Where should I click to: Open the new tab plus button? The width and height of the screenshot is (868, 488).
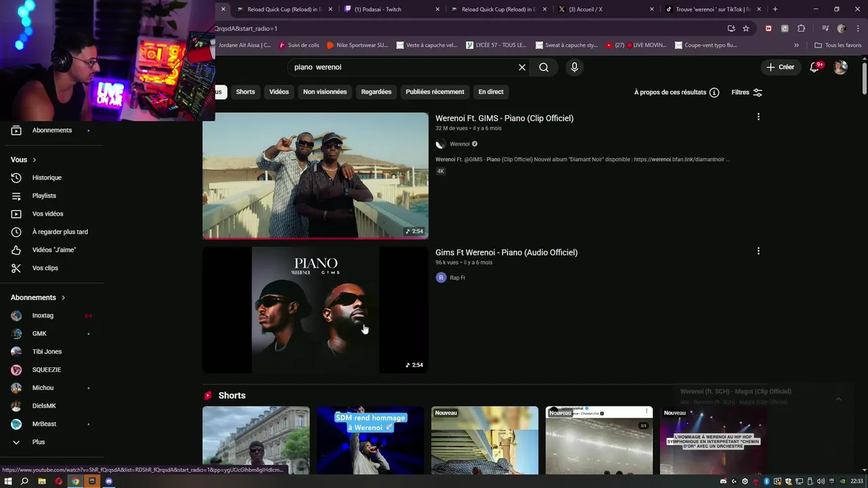[x=775, y=9]
